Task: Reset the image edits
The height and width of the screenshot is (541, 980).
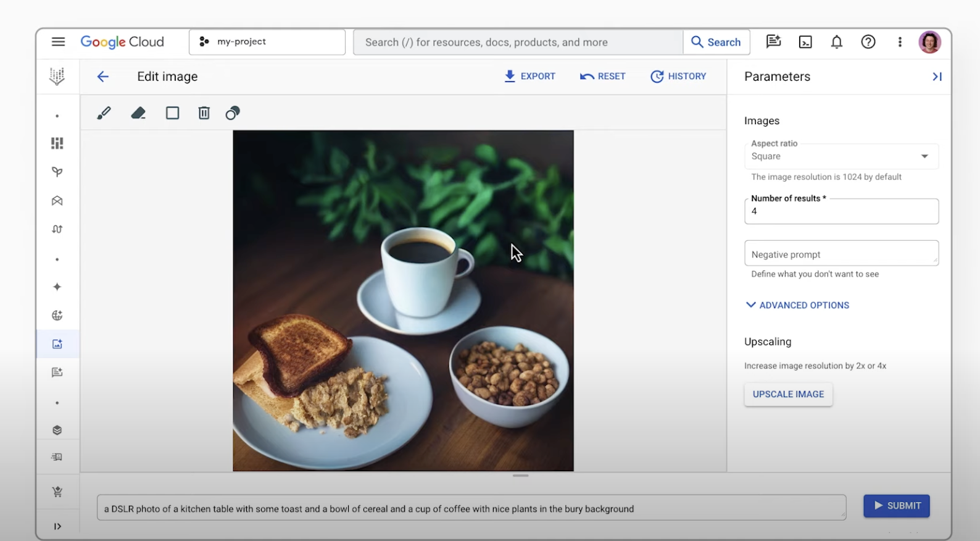Action: [x=603, y=76]
